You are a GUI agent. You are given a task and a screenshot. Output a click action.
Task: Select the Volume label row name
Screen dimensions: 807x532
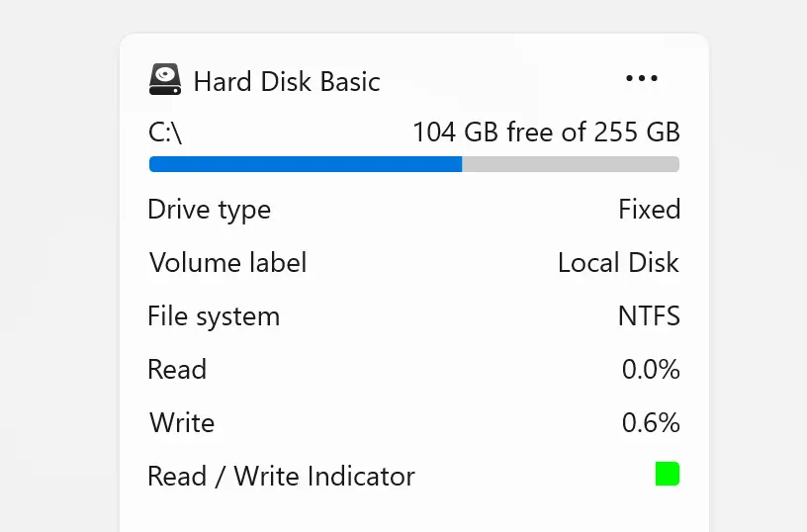tap(227, 263)
